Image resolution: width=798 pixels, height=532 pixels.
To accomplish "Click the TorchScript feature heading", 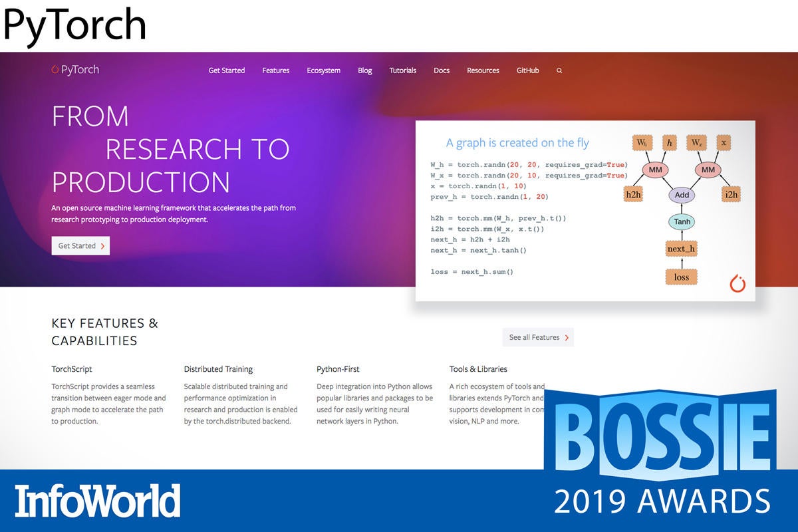I will [72, 369].
